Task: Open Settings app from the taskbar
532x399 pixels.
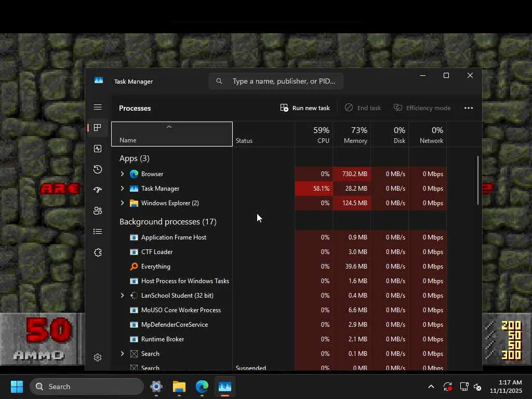Action: [156, 387]
